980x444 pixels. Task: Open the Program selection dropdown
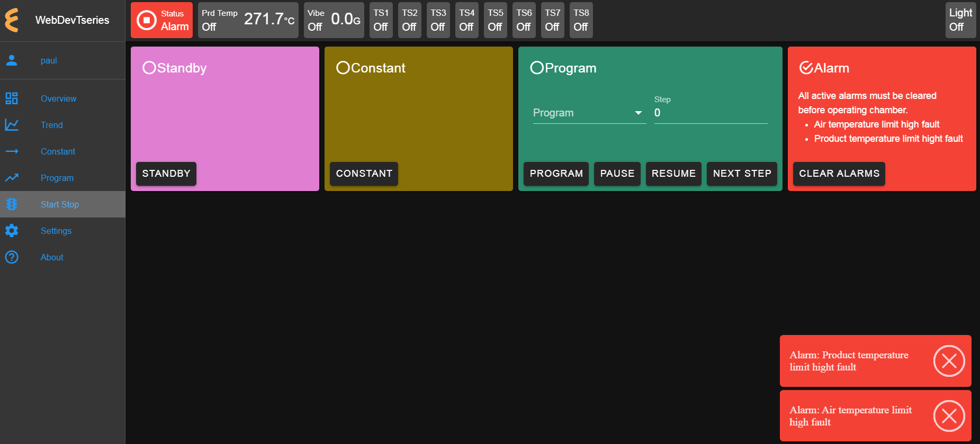click(589, 113)
